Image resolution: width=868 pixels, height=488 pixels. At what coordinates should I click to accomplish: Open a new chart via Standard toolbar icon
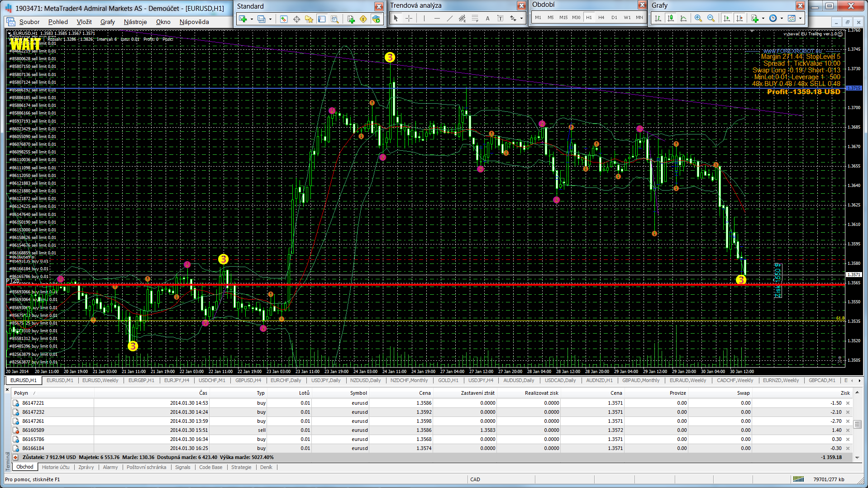[243, 19]
